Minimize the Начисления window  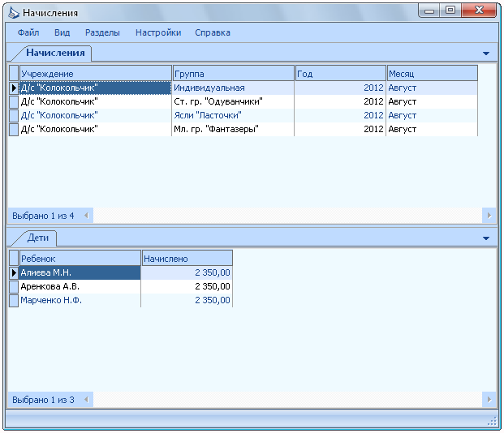point(429,11)
